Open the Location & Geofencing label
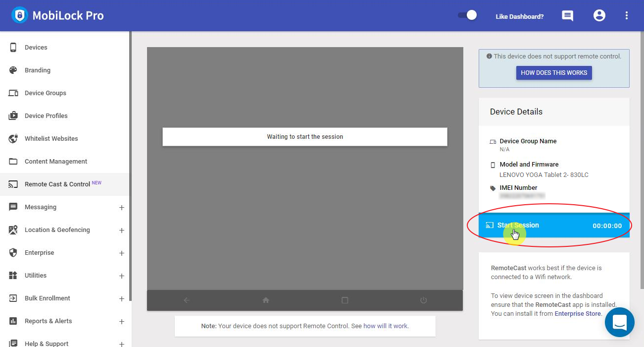Viewport: 644px width, 347px height. click(x=57, y=230)
